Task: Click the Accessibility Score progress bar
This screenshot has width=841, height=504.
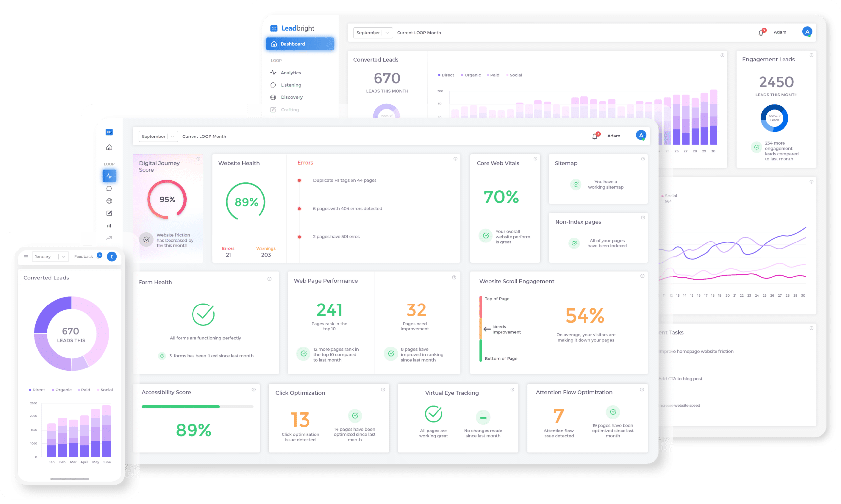Action: point(197,406)
